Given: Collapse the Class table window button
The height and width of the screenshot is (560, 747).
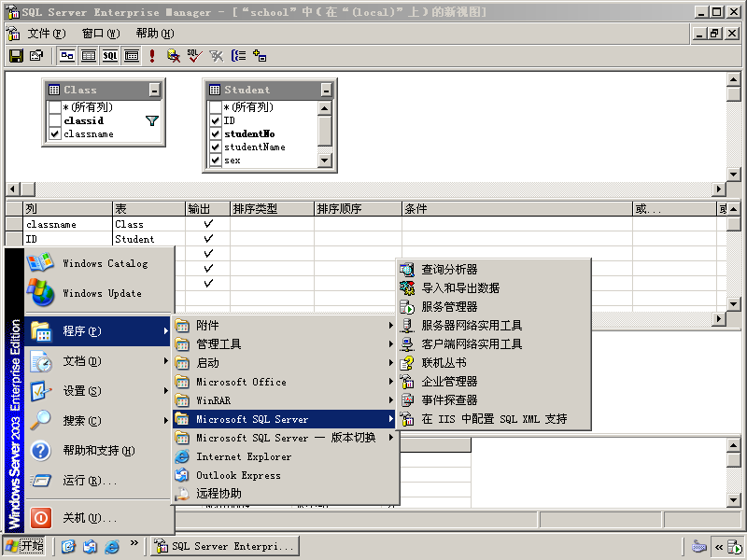Looking at the screenshot, I should 154,90.
